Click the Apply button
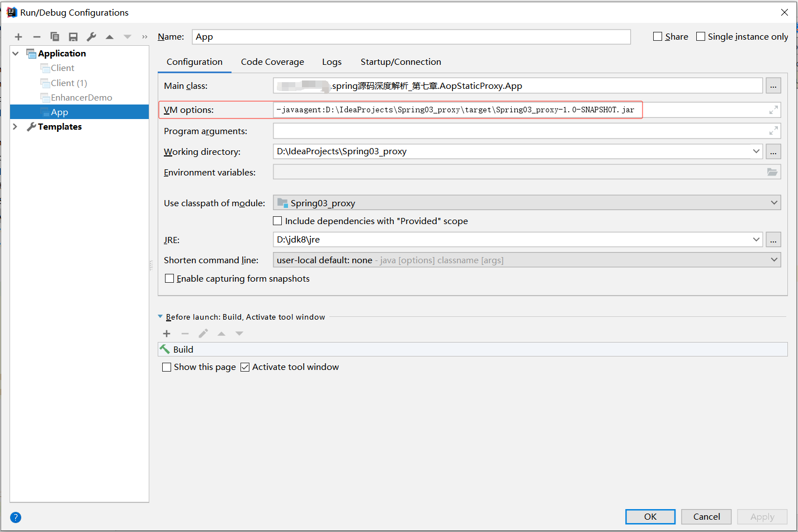Screen dimensions: 798x532 point(762,516)
